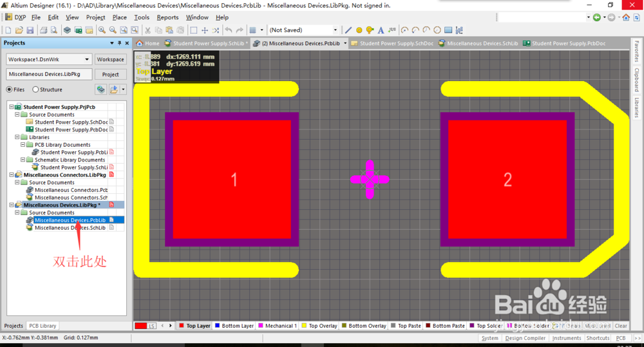Screen dimensions: 644x347
Task: Select the place full circle tool
Action: tap(437, 30)
